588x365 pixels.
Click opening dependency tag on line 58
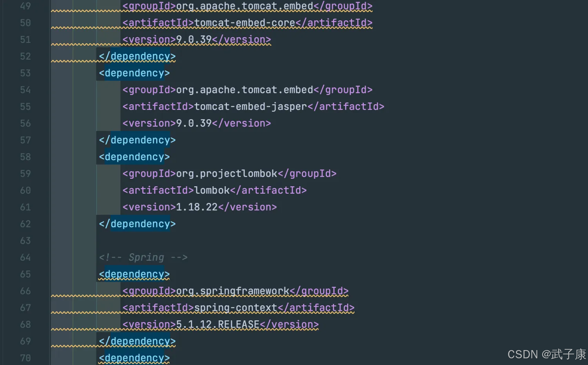coord(134,157)
